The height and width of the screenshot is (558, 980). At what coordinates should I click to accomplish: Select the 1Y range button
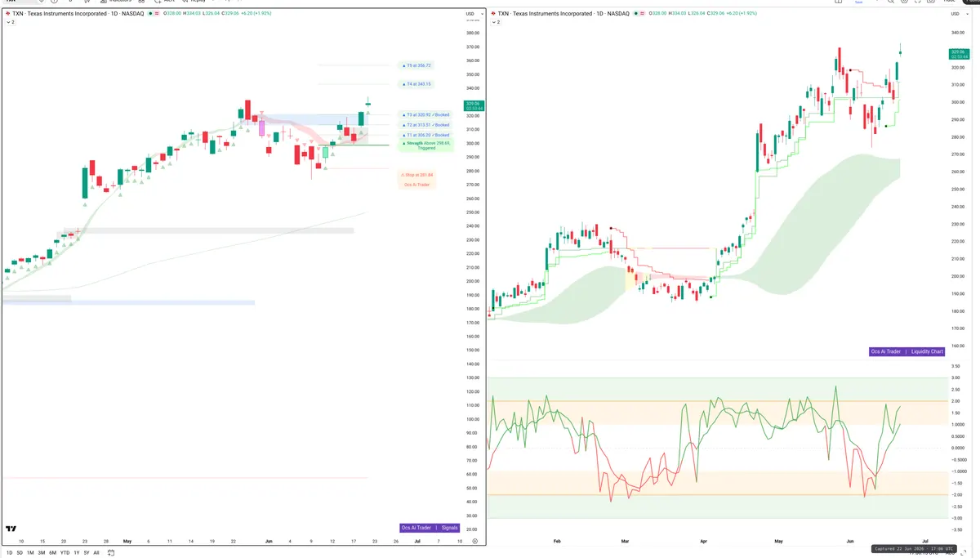pyautogui.click(x=76, y=552)
